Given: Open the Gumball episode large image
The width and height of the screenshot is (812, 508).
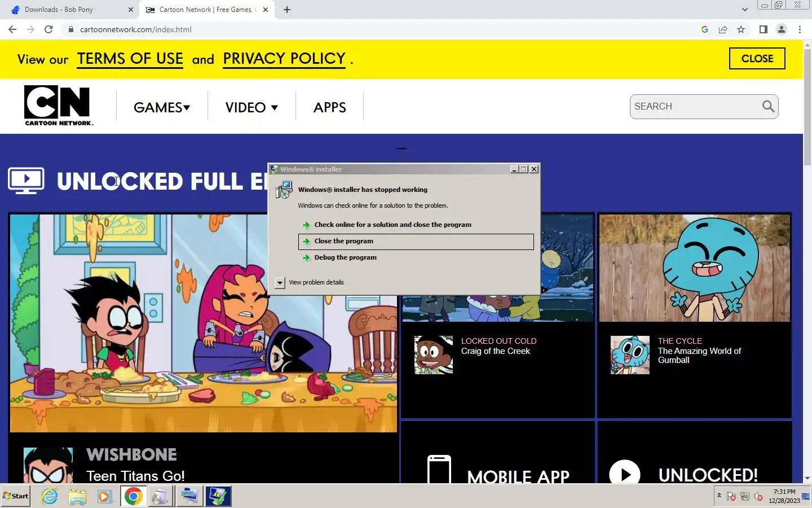Looking at the screenshot, I should [x=695, y=268].
